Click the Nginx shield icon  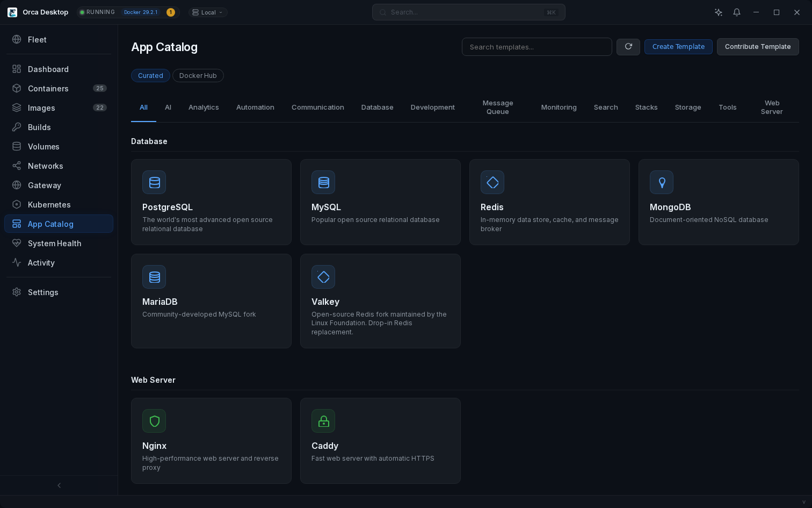coord(154,421)
